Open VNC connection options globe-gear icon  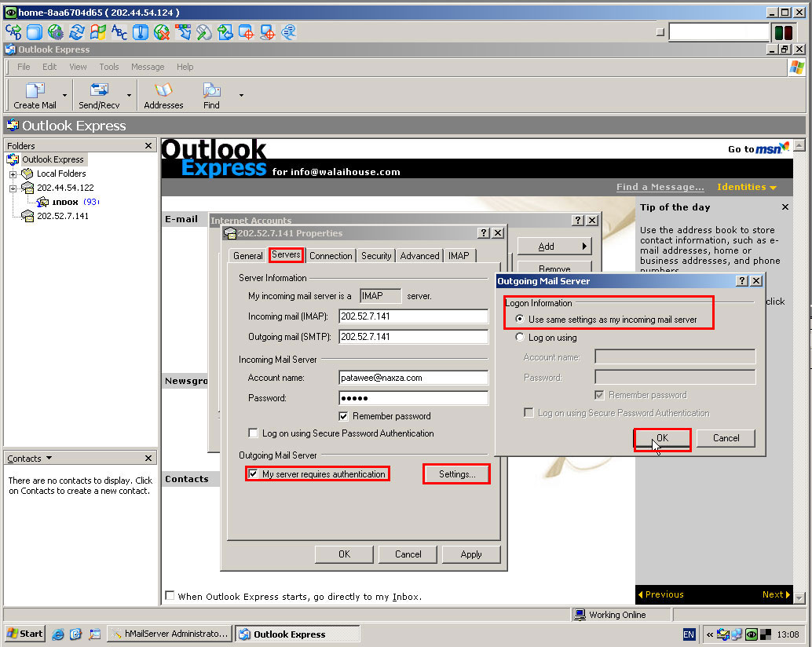click(x=56, y=32)
